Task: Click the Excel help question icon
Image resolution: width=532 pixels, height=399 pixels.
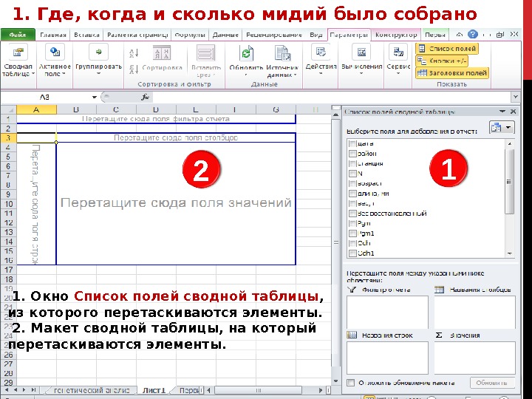Action: (472, 34)
